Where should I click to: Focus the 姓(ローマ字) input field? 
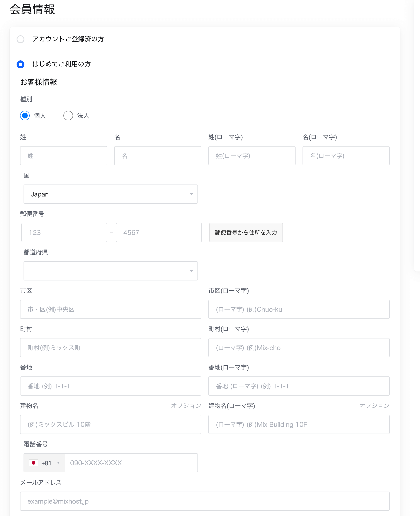(x=252, y=156)
